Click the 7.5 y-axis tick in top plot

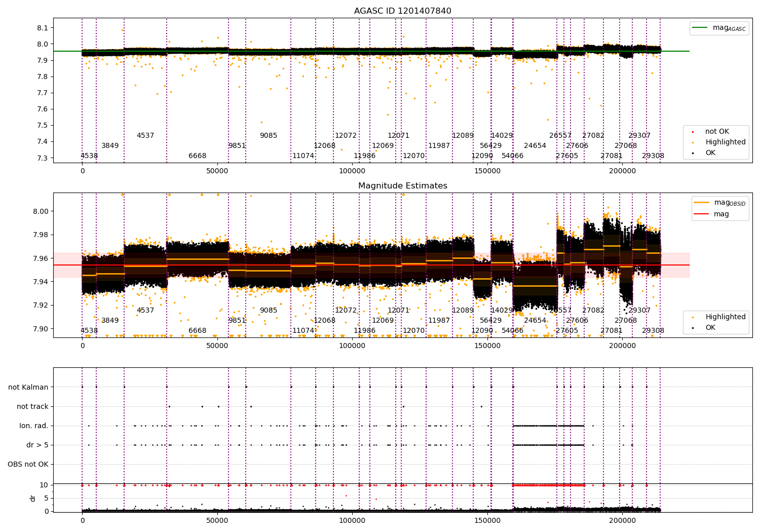coord(43,126)
